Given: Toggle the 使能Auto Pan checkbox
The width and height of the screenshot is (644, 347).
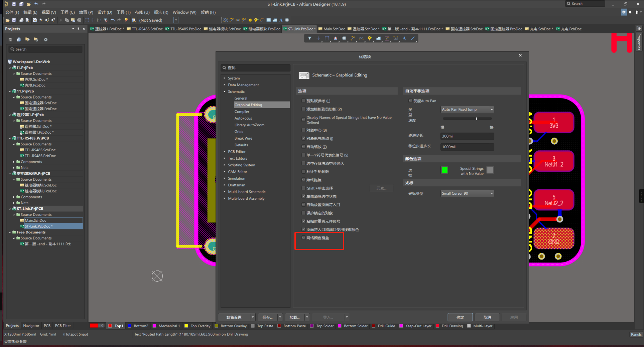Looking at the screenshot, I should tap(410, 101).
